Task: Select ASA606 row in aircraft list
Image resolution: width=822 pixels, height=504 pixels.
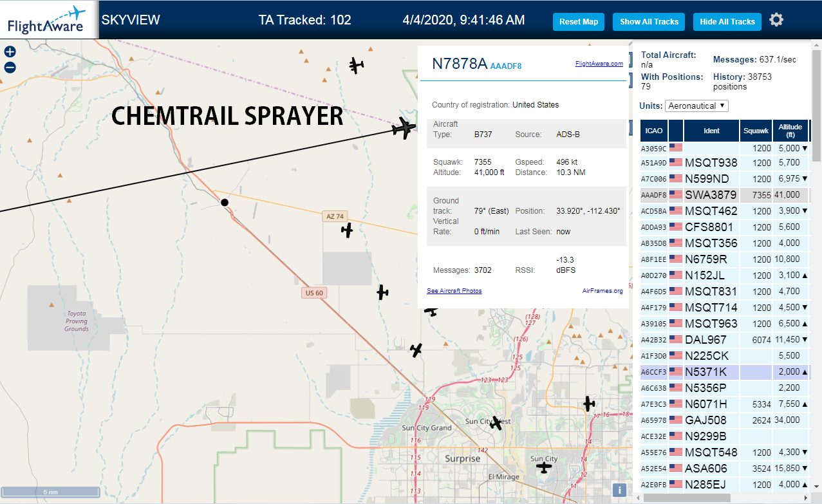Action: click(724, 469)
